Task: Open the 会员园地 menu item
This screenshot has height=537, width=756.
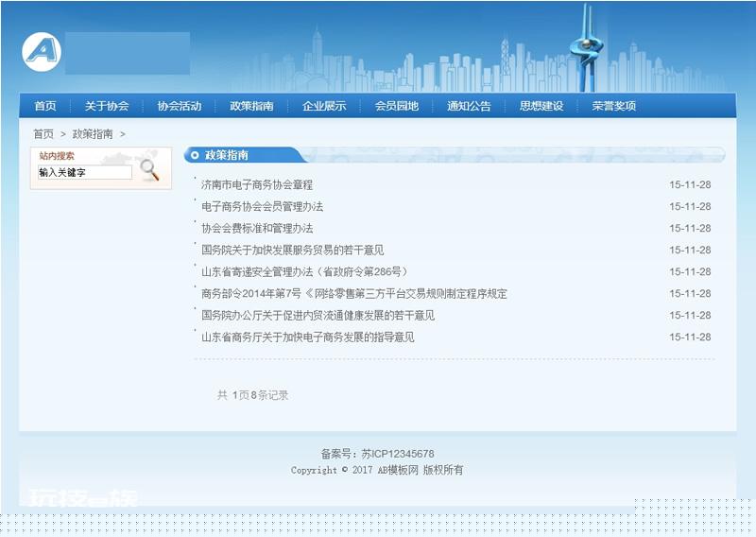Action: tap(396, 106)
